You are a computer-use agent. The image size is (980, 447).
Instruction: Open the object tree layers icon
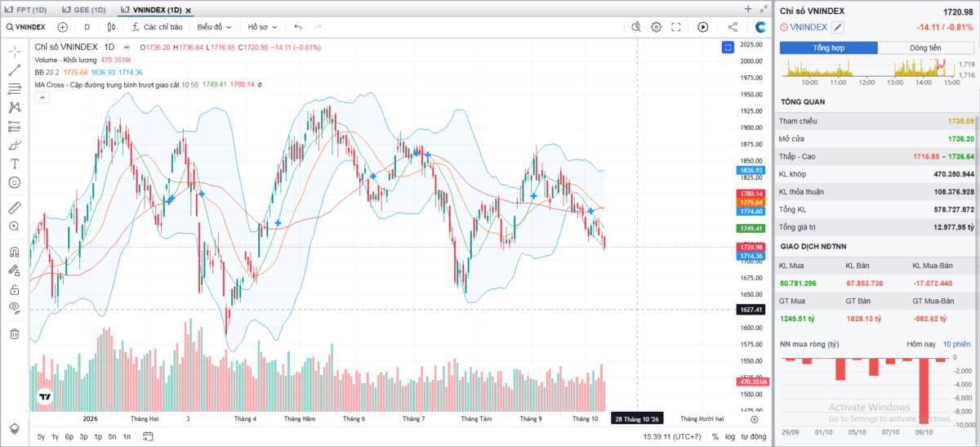14,428
